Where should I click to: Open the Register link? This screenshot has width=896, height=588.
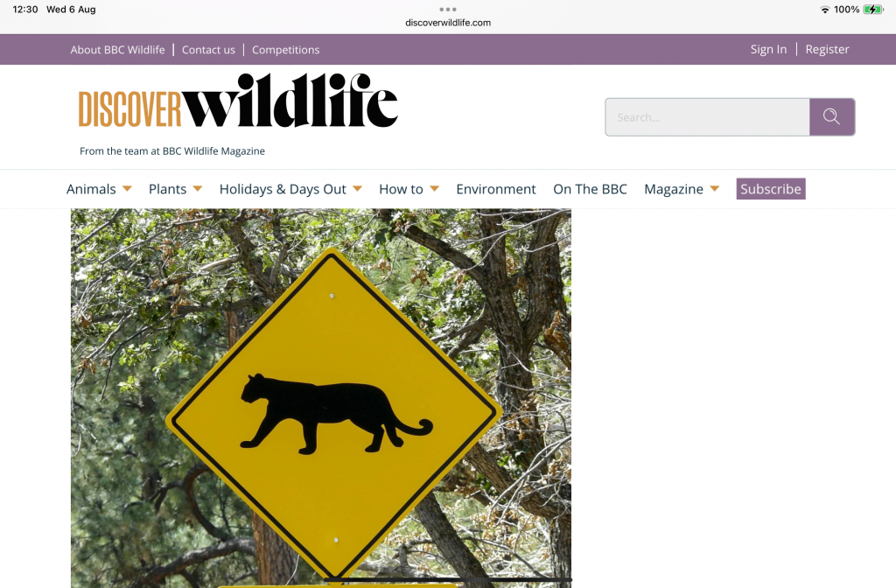point(828,49)
